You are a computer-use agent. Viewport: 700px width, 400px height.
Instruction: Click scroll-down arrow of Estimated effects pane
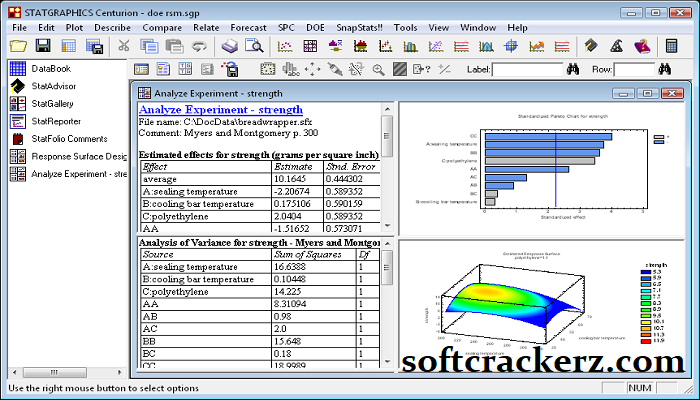point(387,226)
